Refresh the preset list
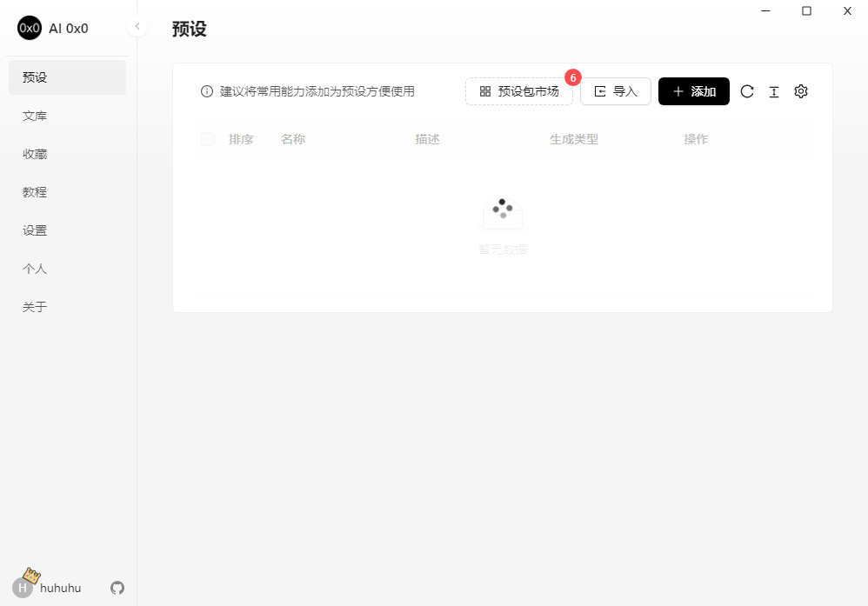Image resolution: width=868 pixels, height=606 pixels. pos(747,91)
